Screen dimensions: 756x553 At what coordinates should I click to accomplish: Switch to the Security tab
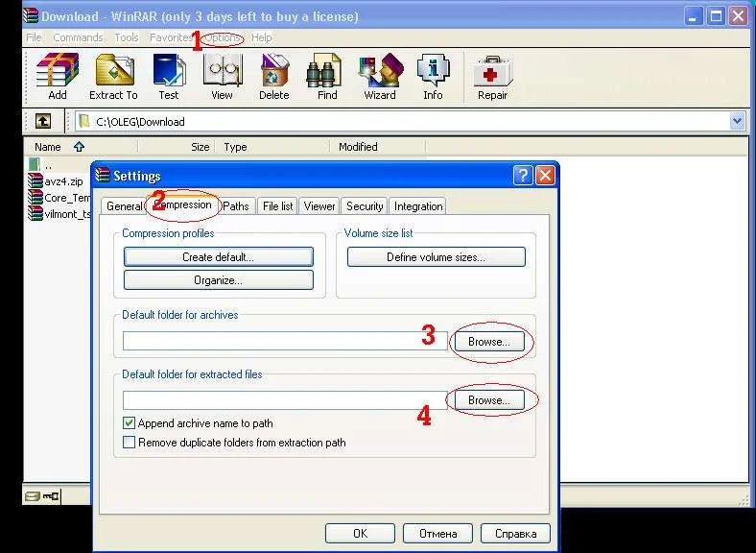(365, 206)
